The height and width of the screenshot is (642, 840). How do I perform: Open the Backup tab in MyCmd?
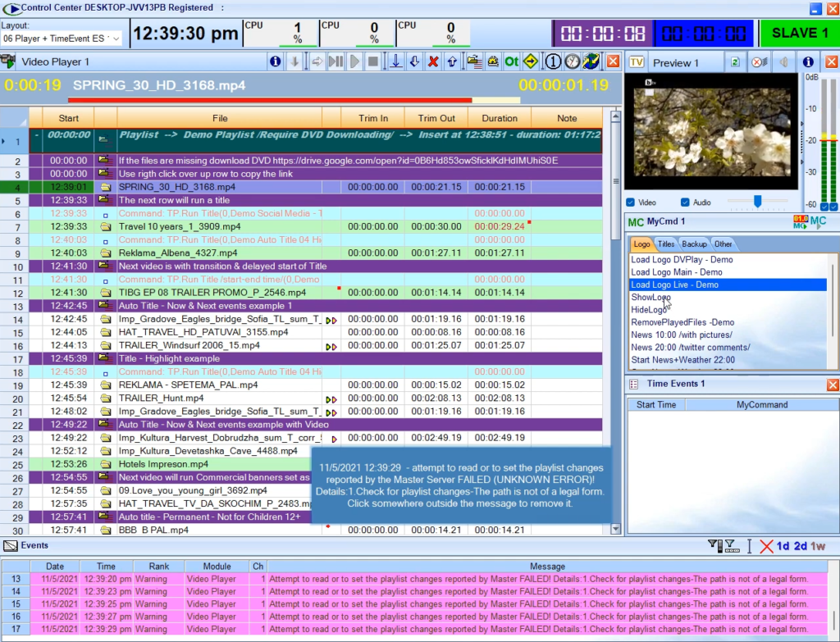coord(694,244)
